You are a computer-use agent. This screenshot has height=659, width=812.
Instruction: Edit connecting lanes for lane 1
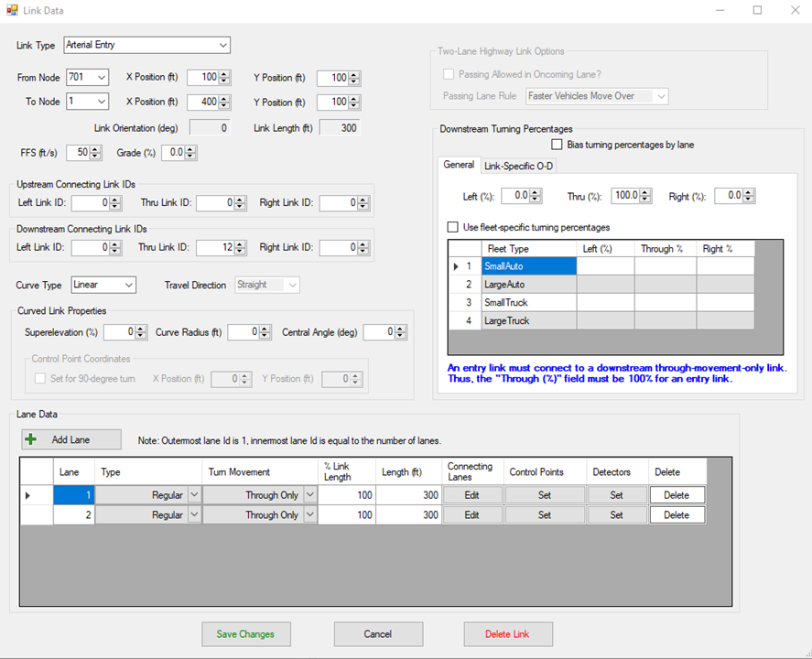(x=471, y=495)
